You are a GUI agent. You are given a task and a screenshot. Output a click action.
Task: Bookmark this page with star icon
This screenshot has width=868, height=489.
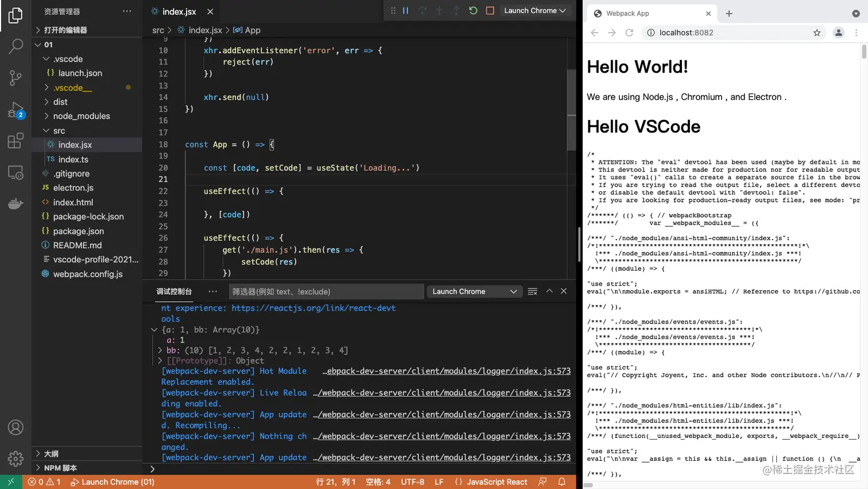(817, 33)
